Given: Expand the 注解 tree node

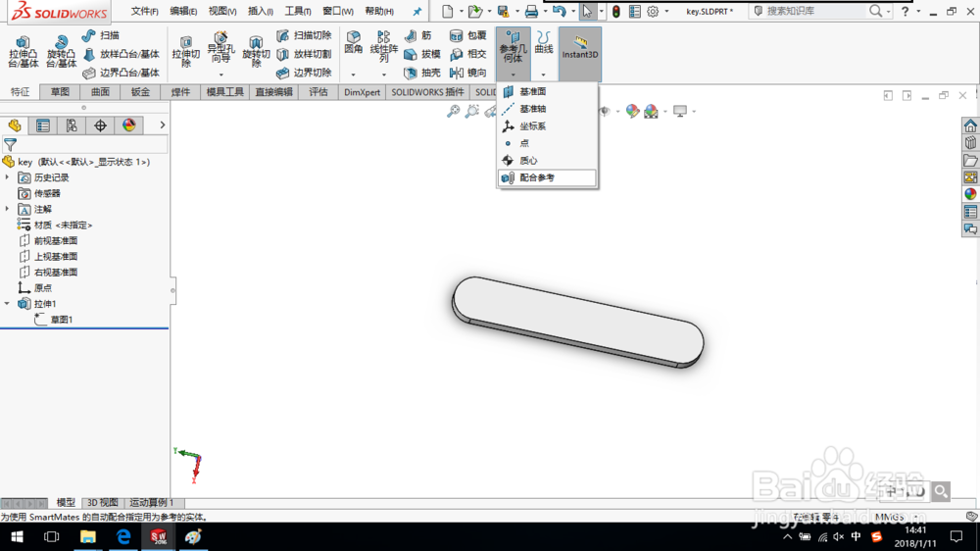Looking at the screenshot, I should [x=8, y=209].
